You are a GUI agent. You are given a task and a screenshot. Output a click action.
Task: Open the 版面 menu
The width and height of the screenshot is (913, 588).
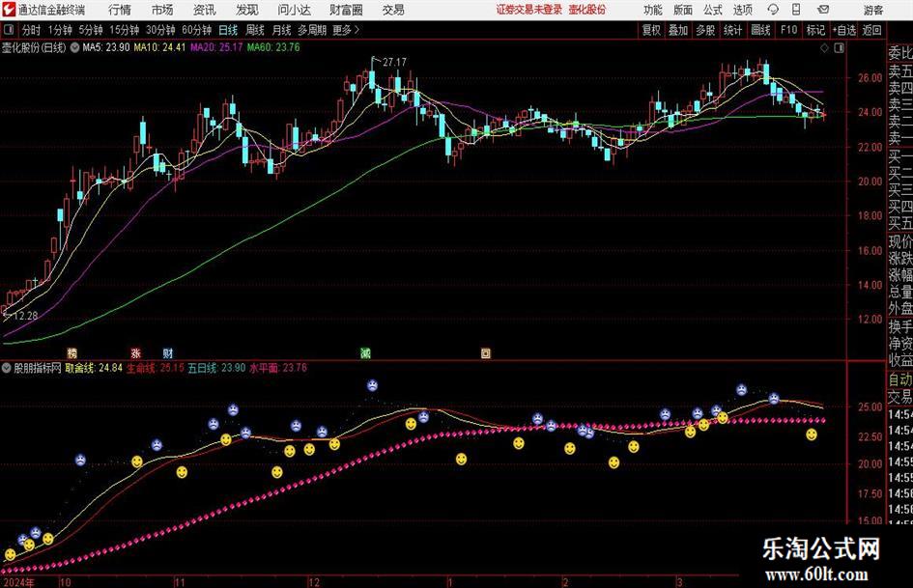(x=683, y=10)
